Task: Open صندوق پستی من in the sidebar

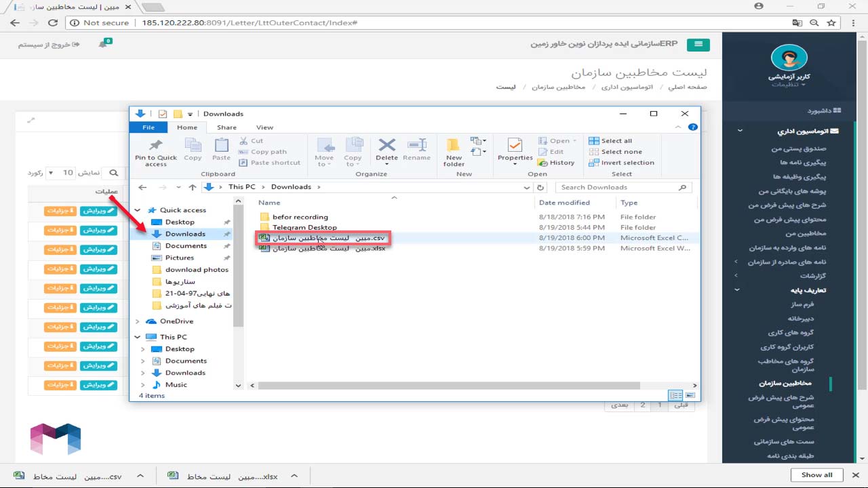Action: pyautogui.click(x=799, y=148)
